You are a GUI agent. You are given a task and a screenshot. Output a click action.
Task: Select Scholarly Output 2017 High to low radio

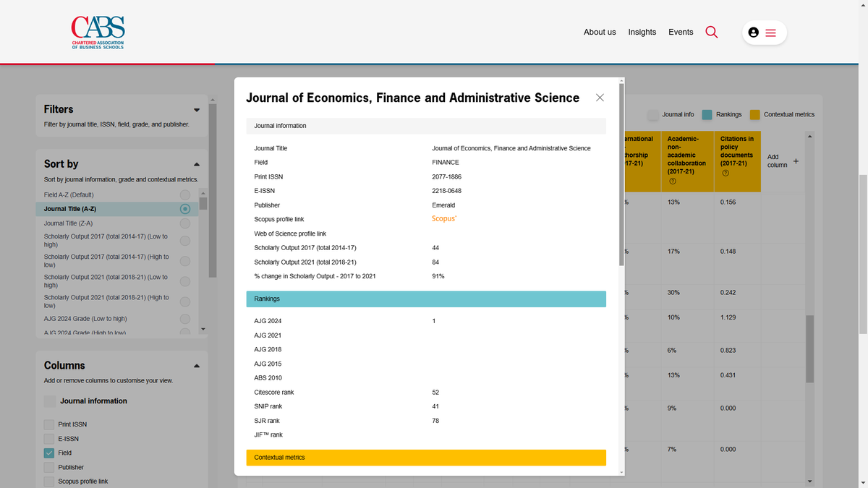[x=185, y=261]
